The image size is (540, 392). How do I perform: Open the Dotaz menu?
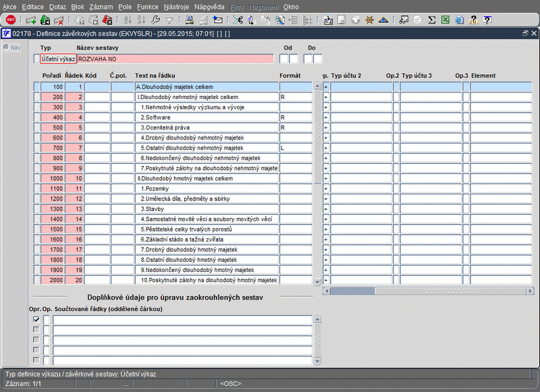pos(57,7)
